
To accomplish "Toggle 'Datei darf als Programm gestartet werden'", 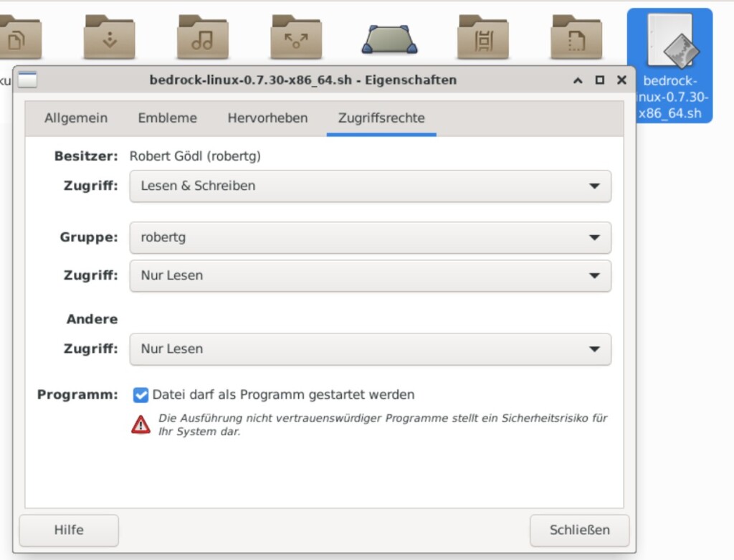I will (140, 394).
